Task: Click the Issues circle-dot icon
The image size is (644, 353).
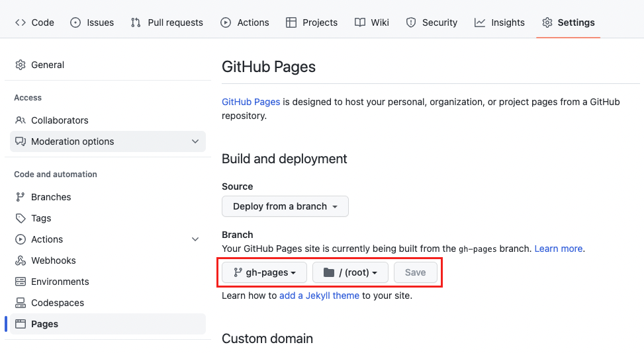Action: click(x=75, y=22)
